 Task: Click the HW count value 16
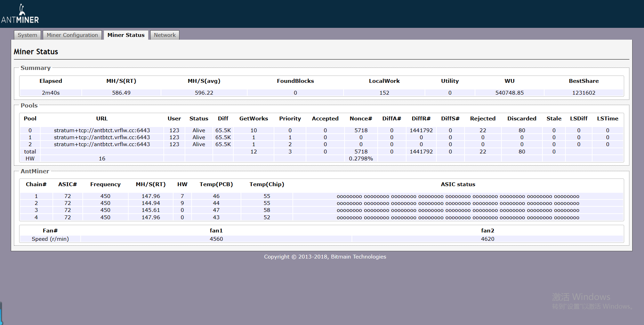point(102,159)
